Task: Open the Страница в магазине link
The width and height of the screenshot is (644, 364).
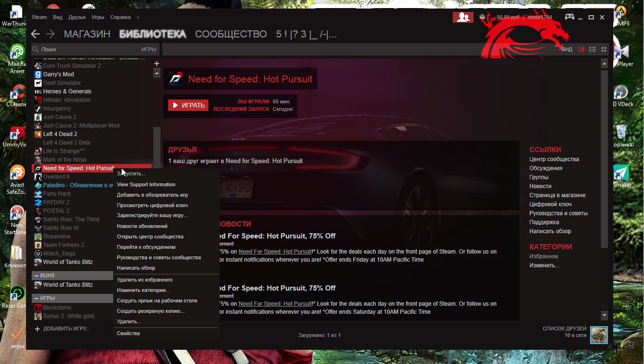Action: [x=557, y=195]
